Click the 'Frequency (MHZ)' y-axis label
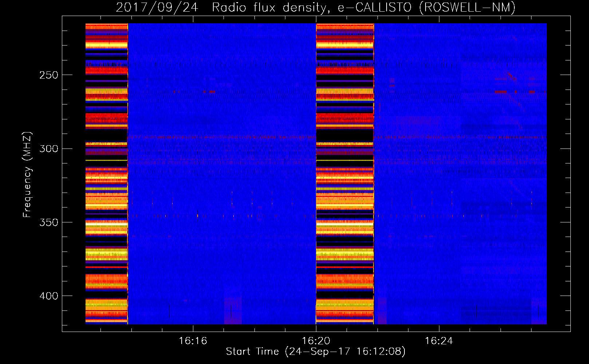This screenshot has height=364, width=589. pyautogui.click(x=27, y=174)
